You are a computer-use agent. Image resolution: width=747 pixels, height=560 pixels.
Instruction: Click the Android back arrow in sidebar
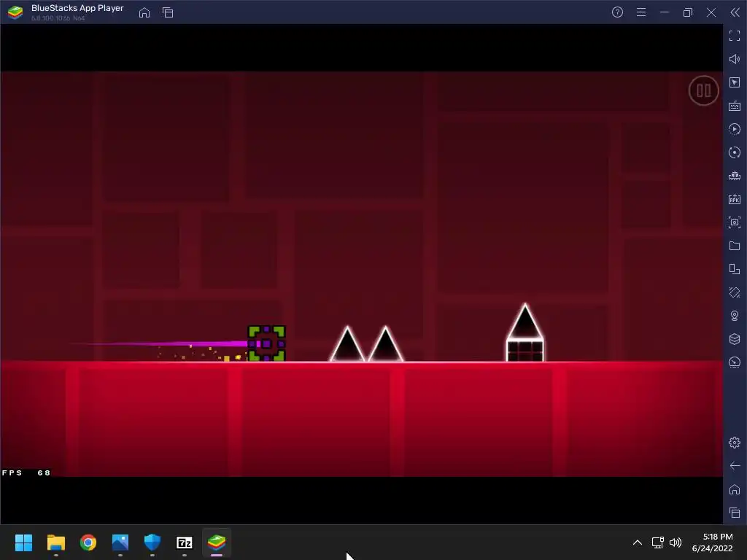[x=735, y=466]
